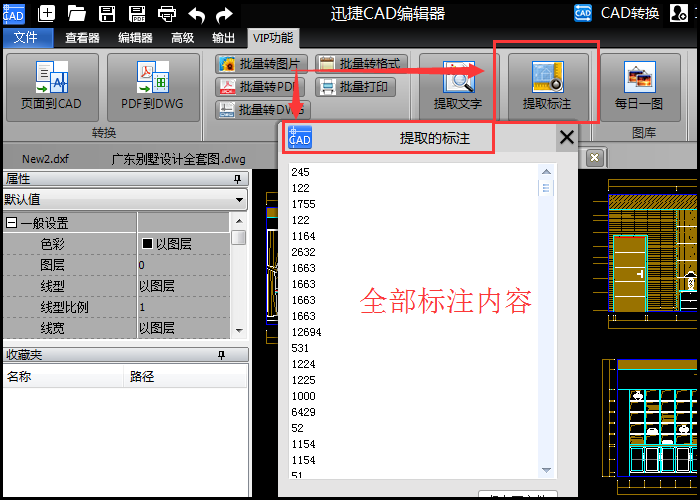Switch to the 高级 tab

pos(183,38)
